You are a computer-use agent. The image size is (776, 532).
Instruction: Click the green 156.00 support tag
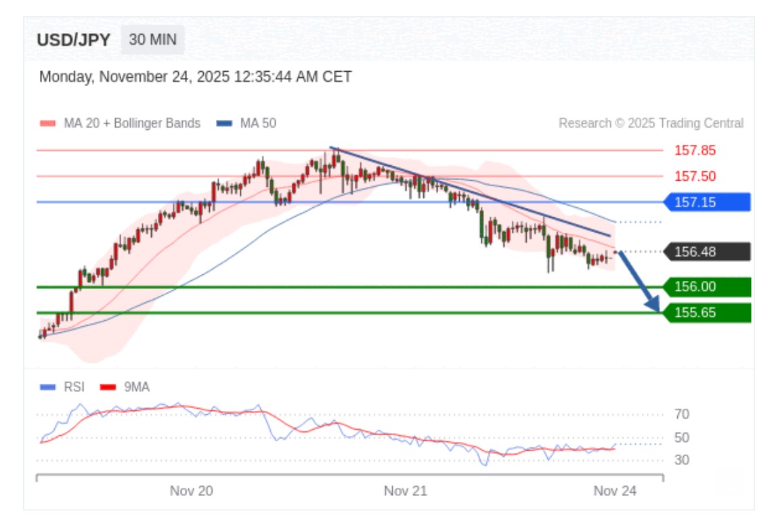pos(706,287)
